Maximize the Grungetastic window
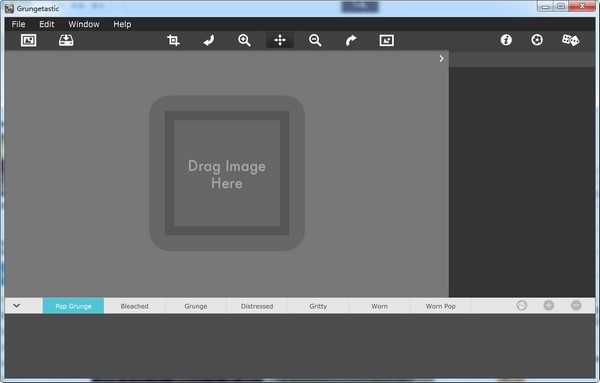The width and height of the screenshot is (600, 383). pos(561,7)
